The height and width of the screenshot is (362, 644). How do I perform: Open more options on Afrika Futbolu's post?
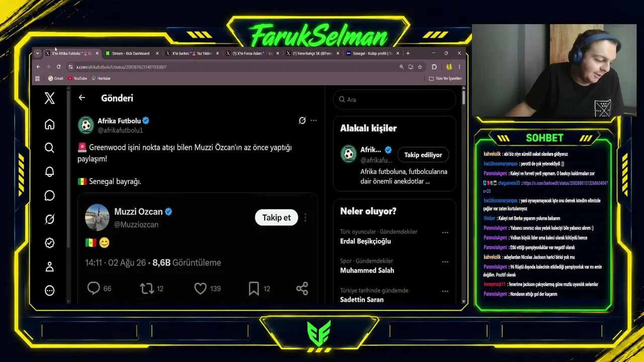[313, 121]
